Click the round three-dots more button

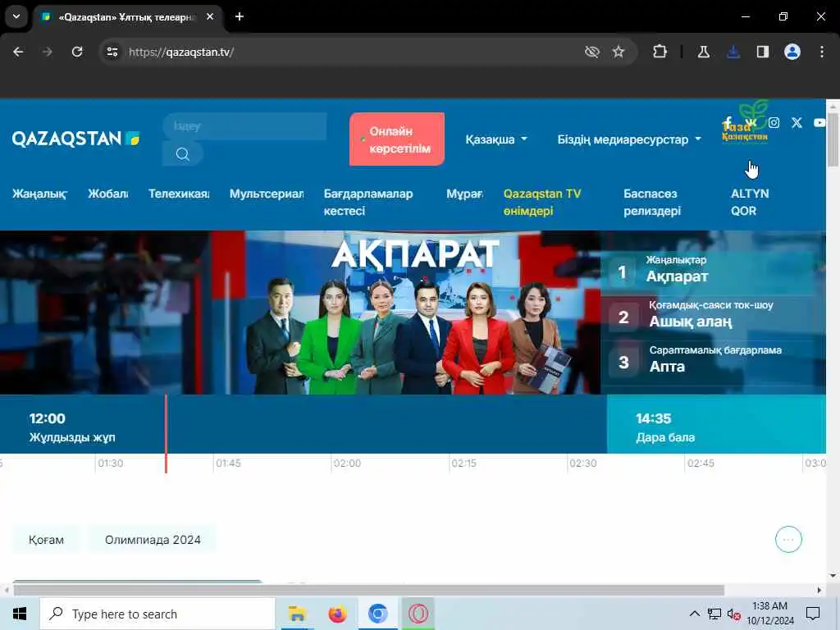tap(788, 540)
